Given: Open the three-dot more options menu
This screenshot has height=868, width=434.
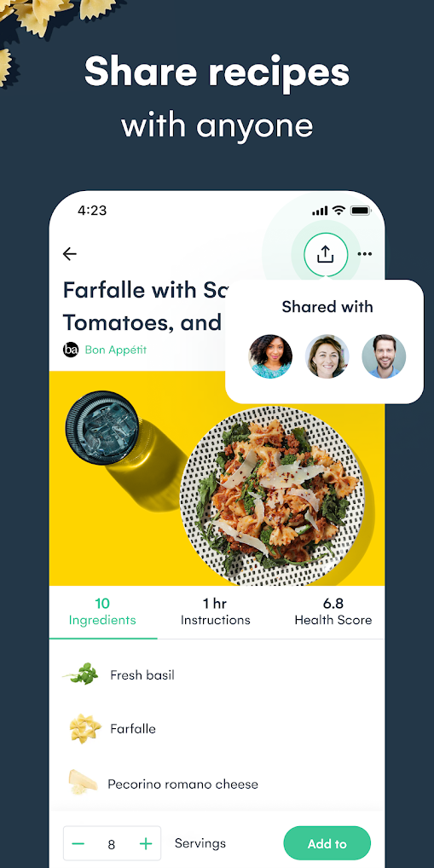Looking at the screenshot, I should tap(364, 254).
